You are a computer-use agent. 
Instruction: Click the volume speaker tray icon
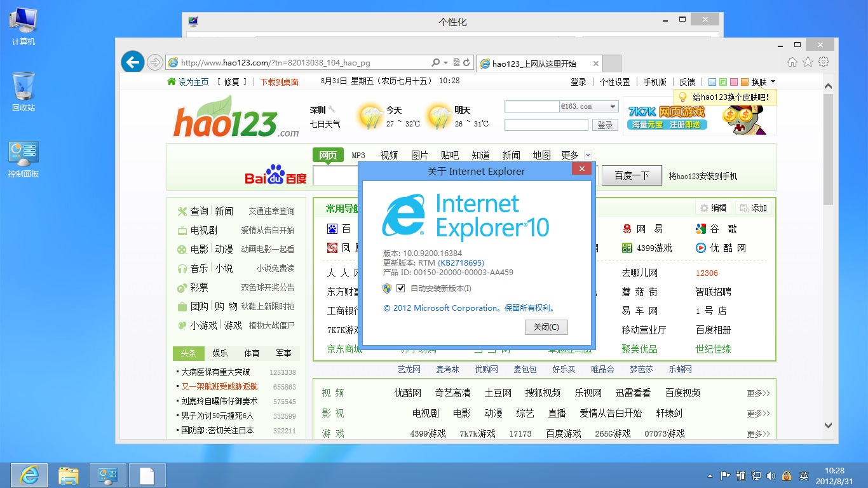pos(771,475)
